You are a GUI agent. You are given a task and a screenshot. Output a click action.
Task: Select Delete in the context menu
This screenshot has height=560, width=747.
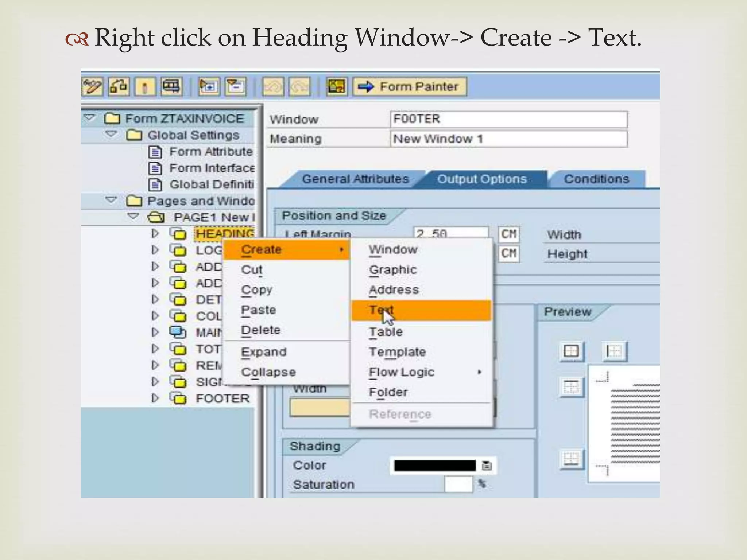tap(260, 330)
